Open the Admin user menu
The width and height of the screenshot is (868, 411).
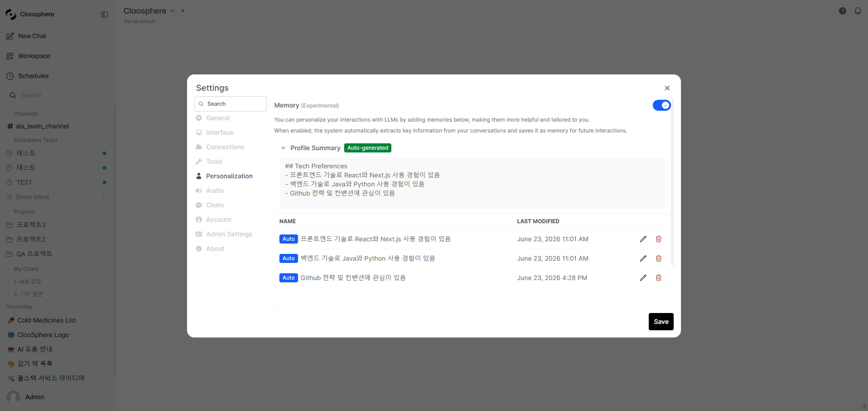tap(26, 397)
